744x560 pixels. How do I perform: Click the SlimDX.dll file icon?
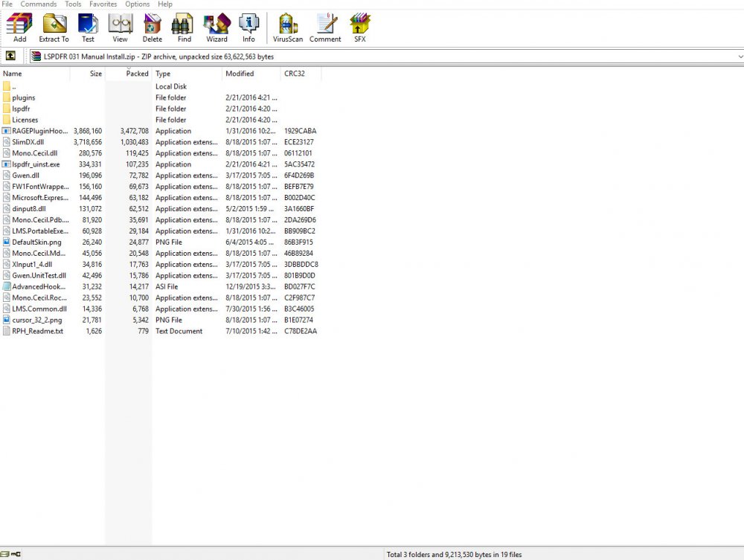(6, 142)
